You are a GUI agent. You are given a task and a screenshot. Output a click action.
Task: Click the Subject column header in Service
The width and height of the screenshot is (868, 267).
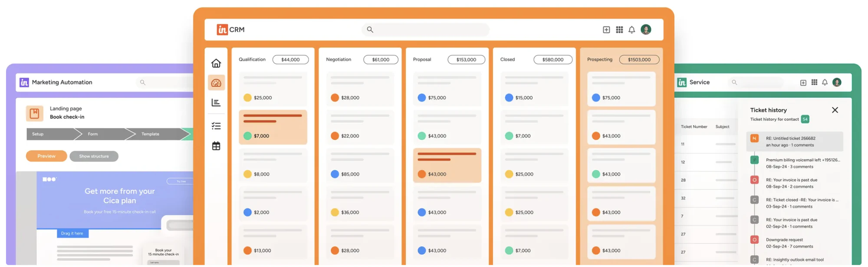tap(723, 127)
